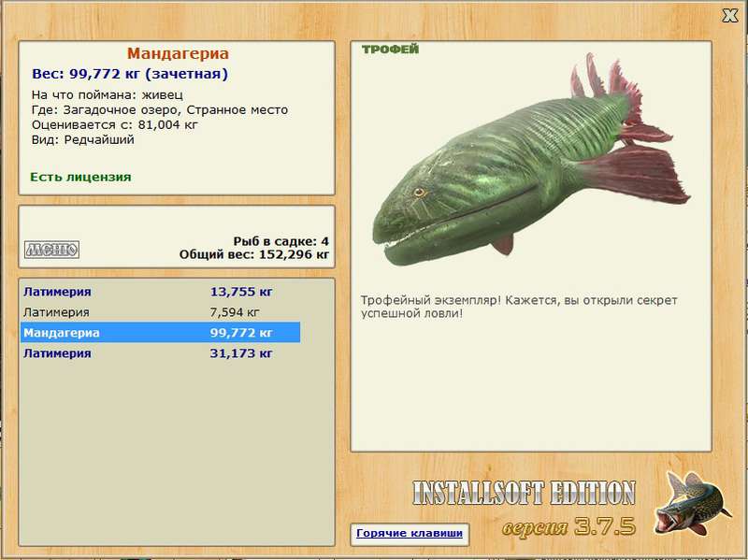The height and width of the screenshot is (560, 748).
Task: Click the Трофейный экземпляр description text
Action: tap(519, 307)
